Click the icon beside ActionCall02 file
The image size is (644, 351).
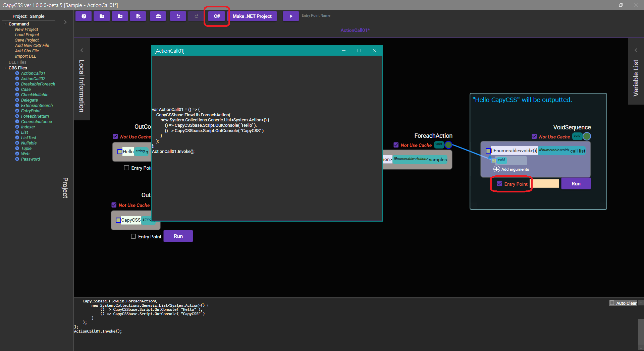pyautogui.click(x=17, y=78)
